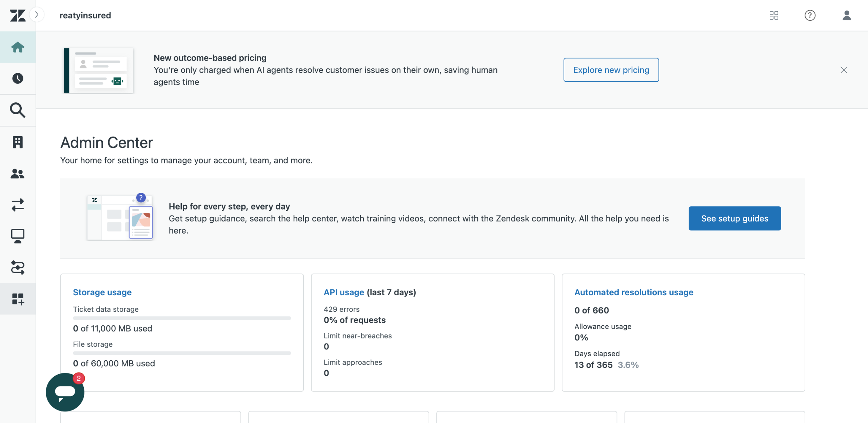The height and width of the screenshot is (423, 868).
Task: Open Apps and integrations icon
Action: [x=18, y=299]
